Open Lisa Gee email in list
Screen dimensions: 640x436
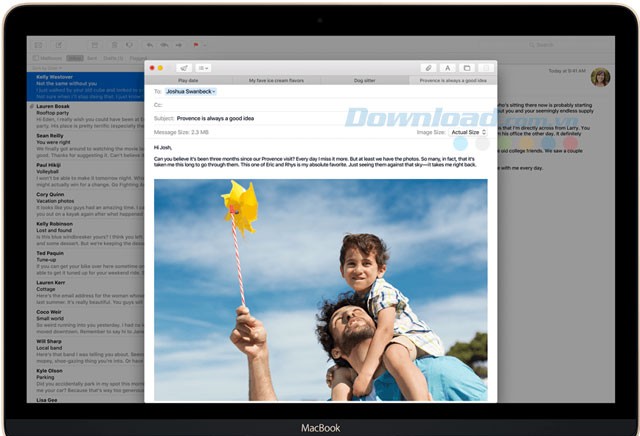click(x=85, y=400)
